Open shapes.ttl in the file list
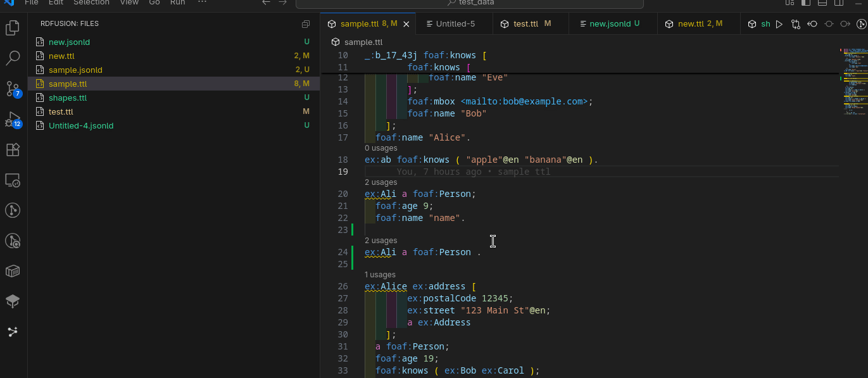 click(x=68, y=98)
